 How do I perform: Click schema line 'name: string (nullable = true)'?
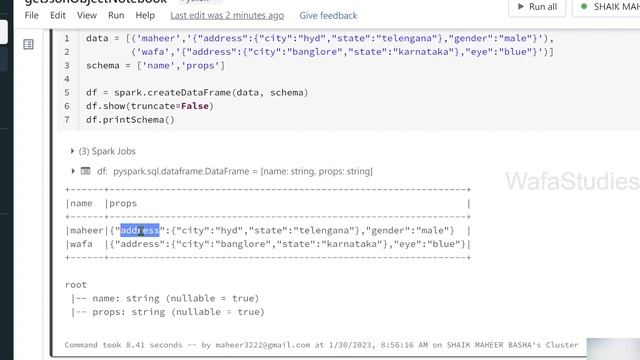(x=176, y=298)
